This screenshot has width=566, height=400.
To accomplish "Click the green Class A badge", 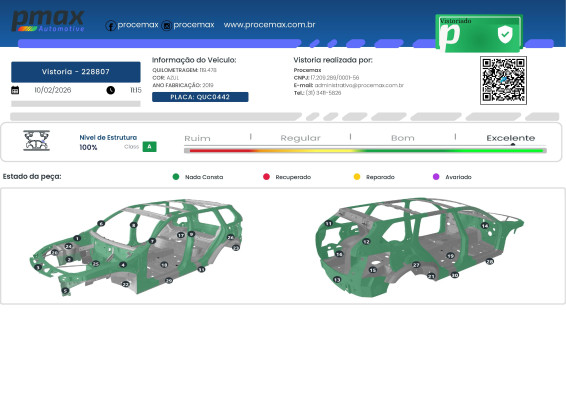I will [149, 147].
